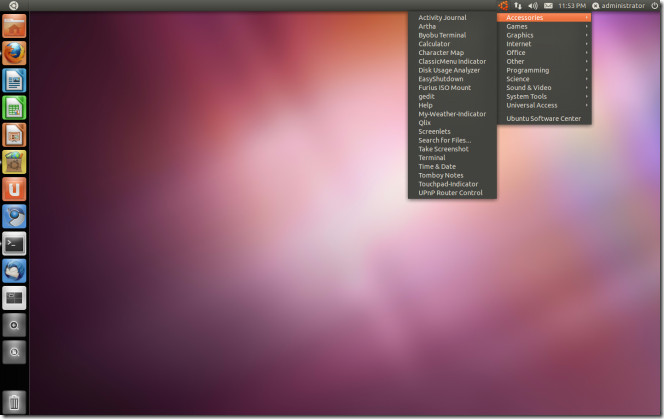Expand the Science submenu
Screen dimensions: 664x419
coord(544,79)
